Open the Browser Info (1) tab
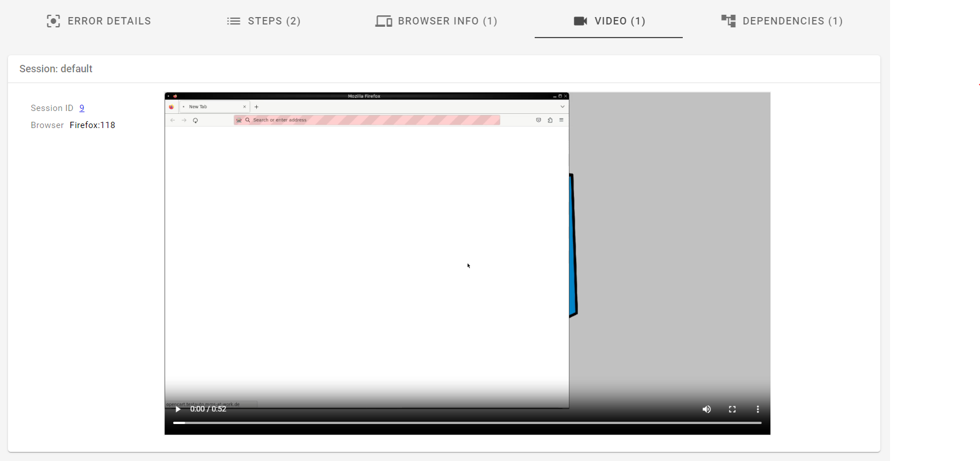Screen dimensions: 980x461 436,21
